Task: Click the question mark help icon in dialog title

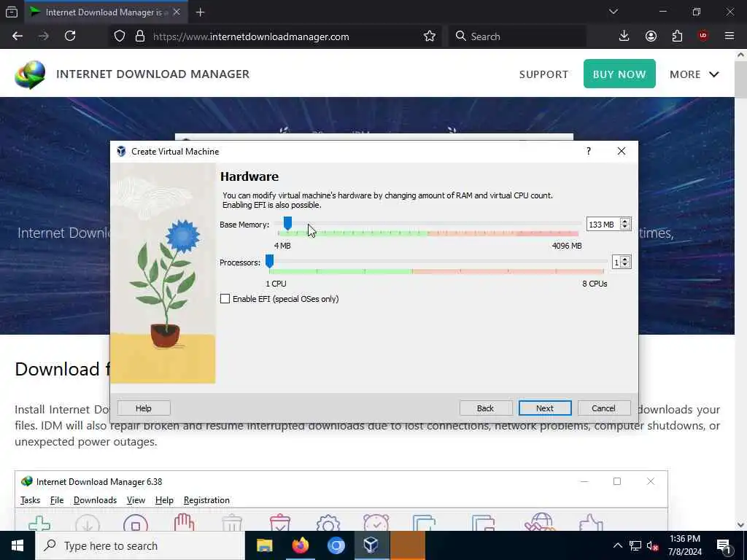Action: (589, 151)
